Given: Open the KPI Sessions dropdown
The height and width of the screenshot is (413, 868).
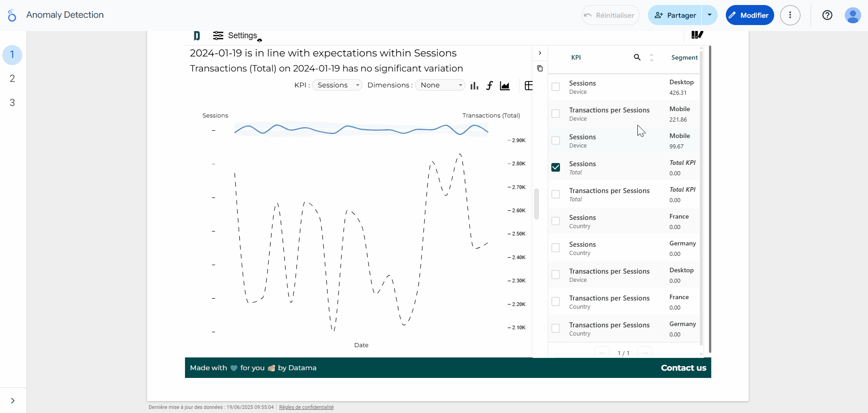Looking at the screenshot, I should point(337,85).
